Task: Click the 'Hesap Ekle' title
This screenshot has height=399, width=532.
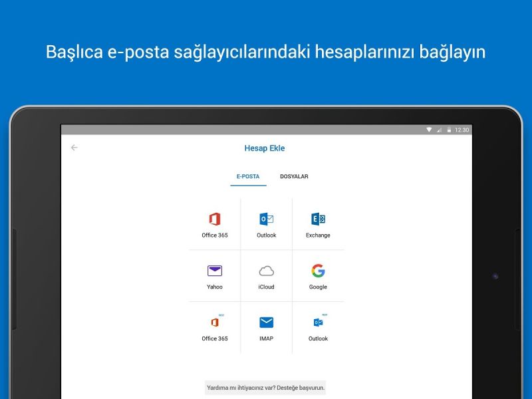Action: 265,148
